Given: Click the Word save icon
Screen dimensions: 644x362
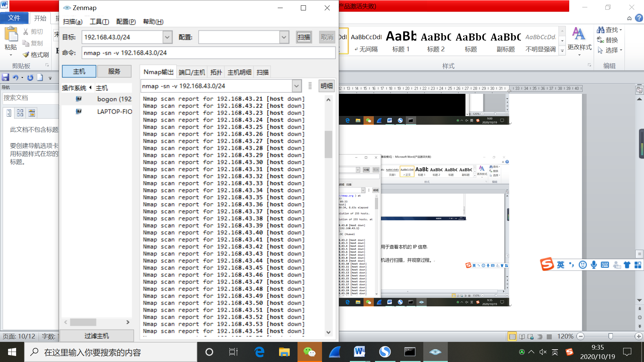Looking at the screenshot, I should tap(5, 78).
